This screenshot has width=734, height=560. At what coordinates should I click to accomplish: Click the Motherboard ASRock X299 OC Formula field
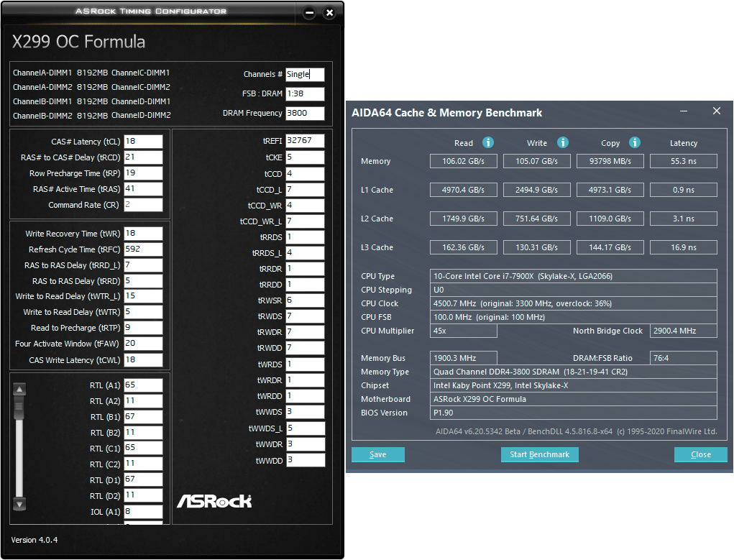click(x=574, y=399)
